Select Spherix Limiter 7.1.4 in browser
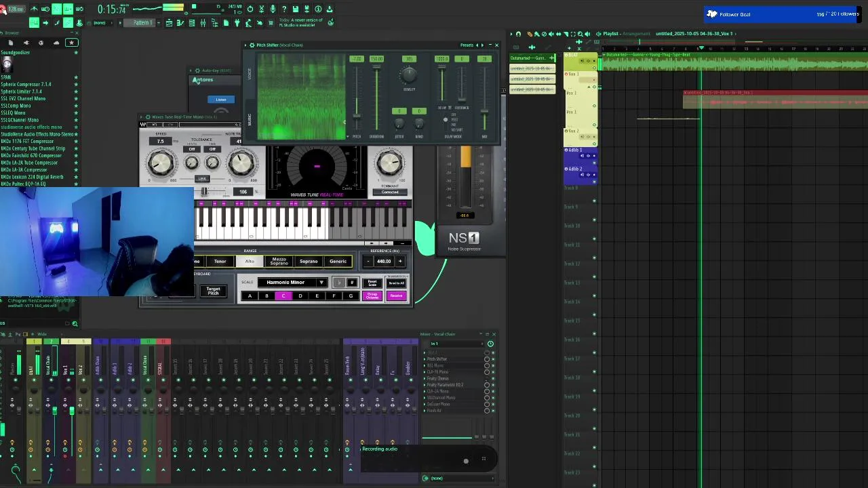This screenshot has width=868, height=488. (21, 91)
